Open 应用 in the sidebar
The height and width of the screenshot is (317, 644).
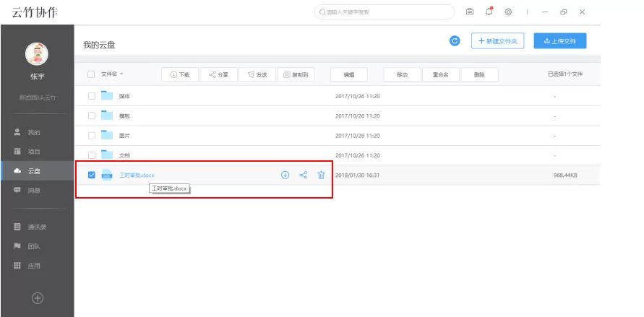[38, 266]
